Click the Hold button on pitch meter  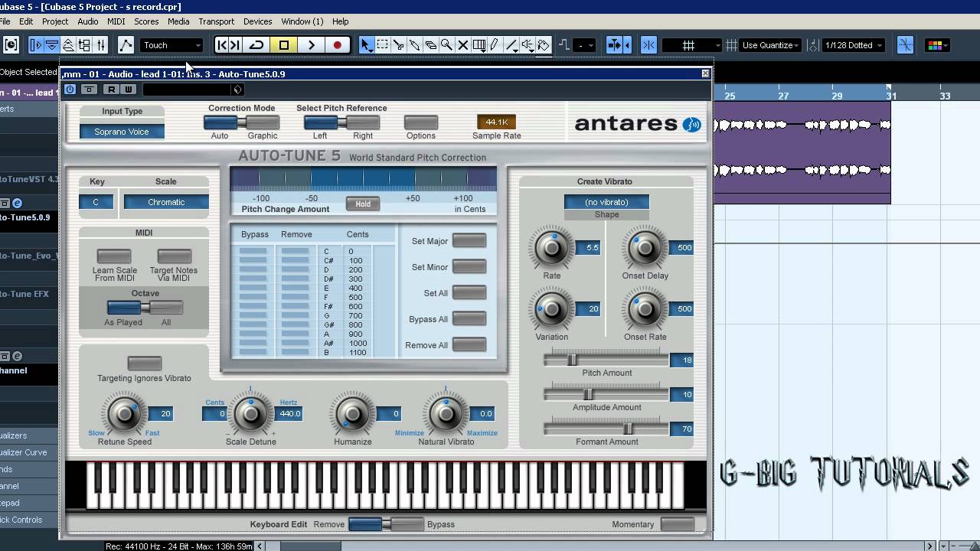click(363, 204)
